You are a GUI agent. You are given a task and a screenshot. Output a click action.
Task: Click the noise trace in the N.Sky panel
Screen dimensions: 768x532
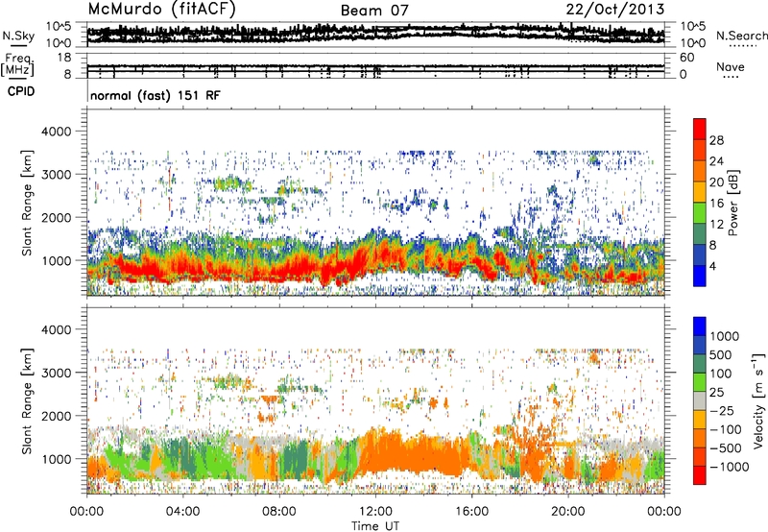(x=375, y=34)
